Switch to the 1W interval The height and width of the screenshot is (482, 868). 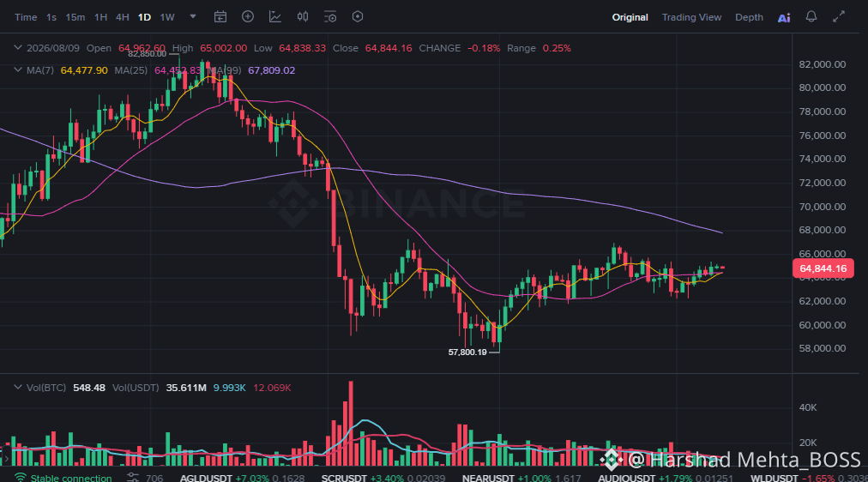[x=167, y=17]
